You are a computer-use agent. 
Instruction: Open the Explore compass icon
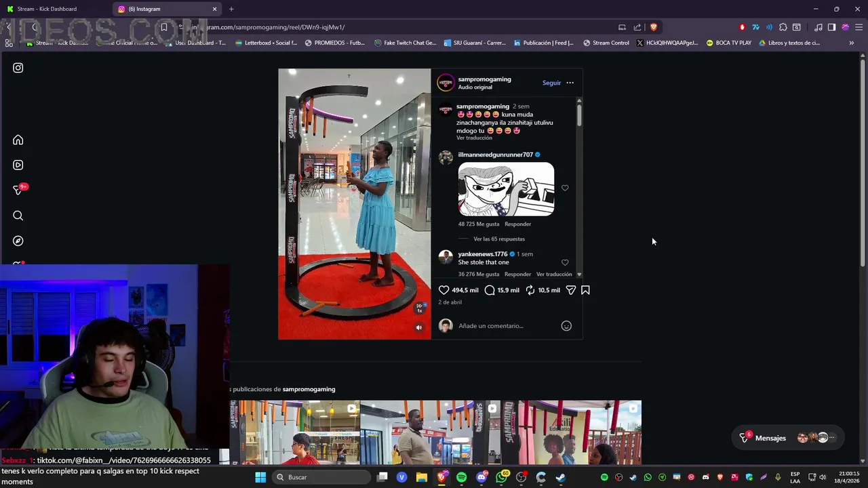point(18,241)
